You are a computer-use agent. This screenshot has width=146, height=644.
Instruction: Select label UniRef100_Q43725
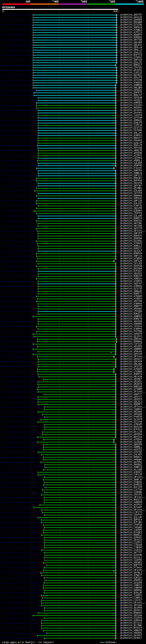tap(131, 228)
